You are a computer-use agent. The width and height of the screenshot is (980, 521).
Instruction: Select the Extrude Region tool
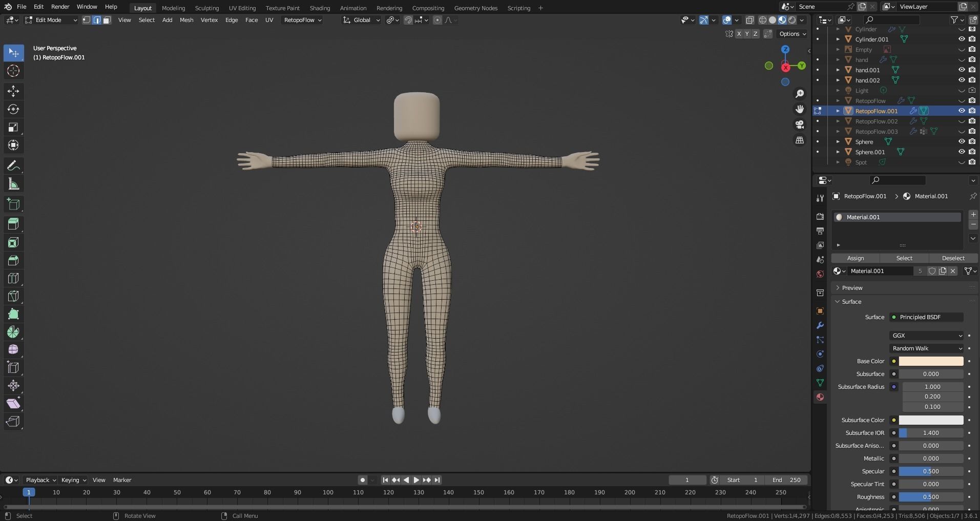coord(13,224)
